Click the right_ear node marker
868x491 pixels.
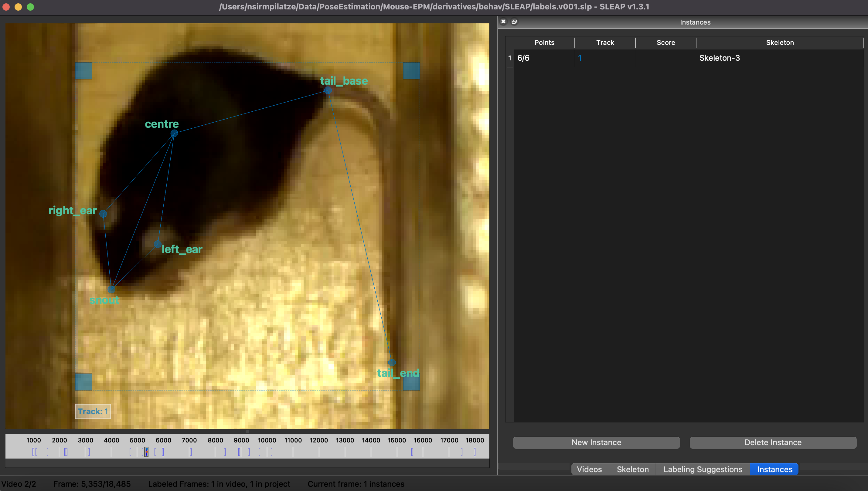click(x=103, y=214)
